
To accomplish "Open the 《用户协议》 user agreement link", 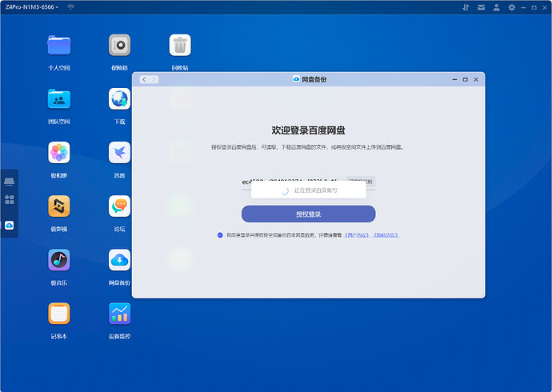I will (357, 235).
